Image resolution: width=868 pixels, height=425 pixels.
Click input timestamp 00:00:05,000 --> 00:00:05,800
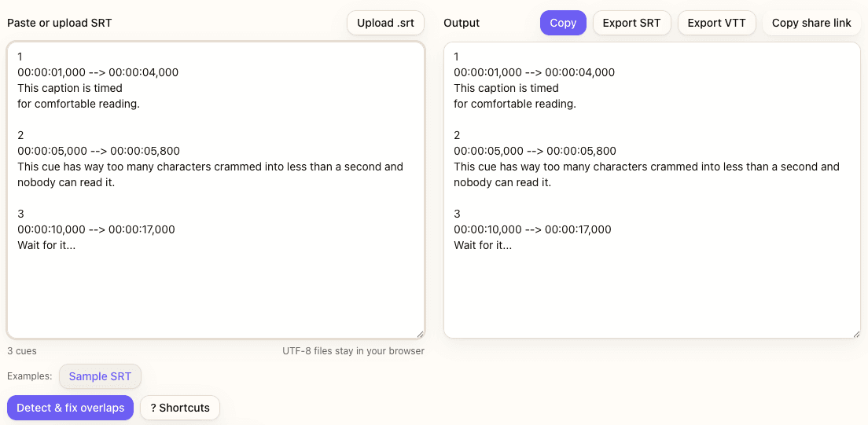tap(98, 151)
